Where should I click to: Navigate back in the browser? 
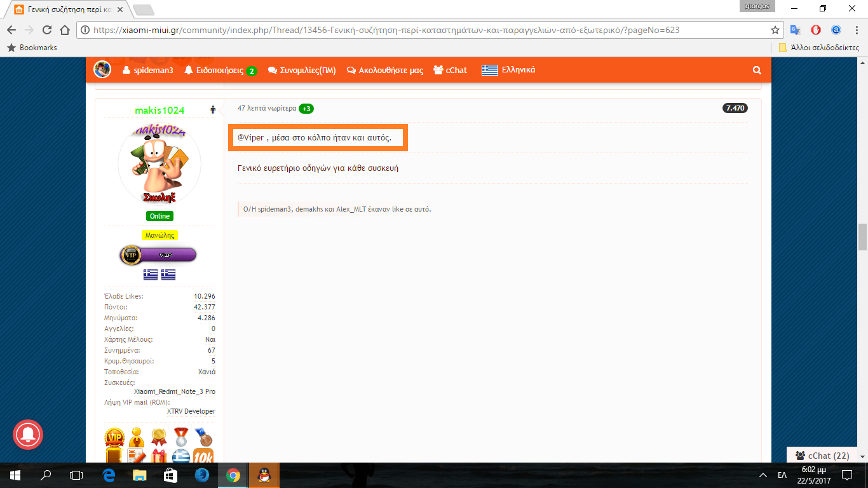pos(11,30)
